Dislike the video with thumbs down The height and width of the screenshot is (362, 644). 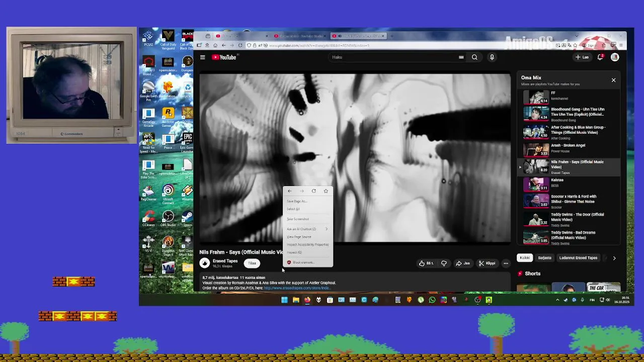pyautogui.click(x=444, y=263)
